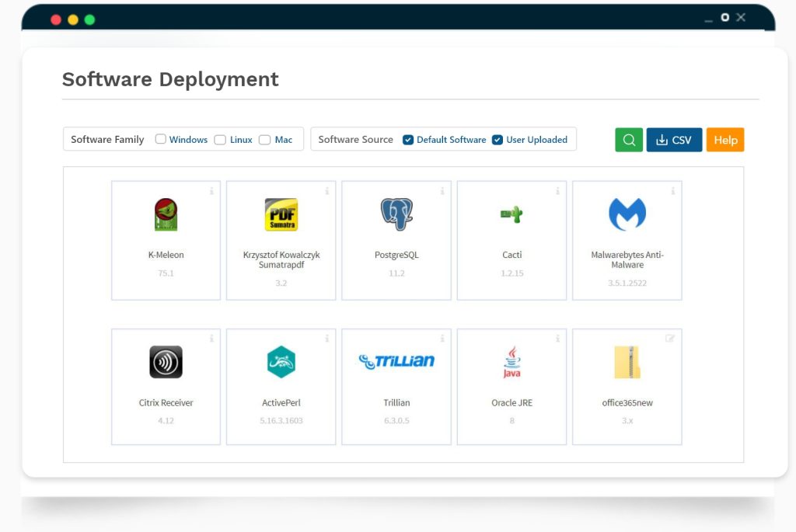
Task: Select the Sumatra PDF logo icon
Action: click(281, 214)
